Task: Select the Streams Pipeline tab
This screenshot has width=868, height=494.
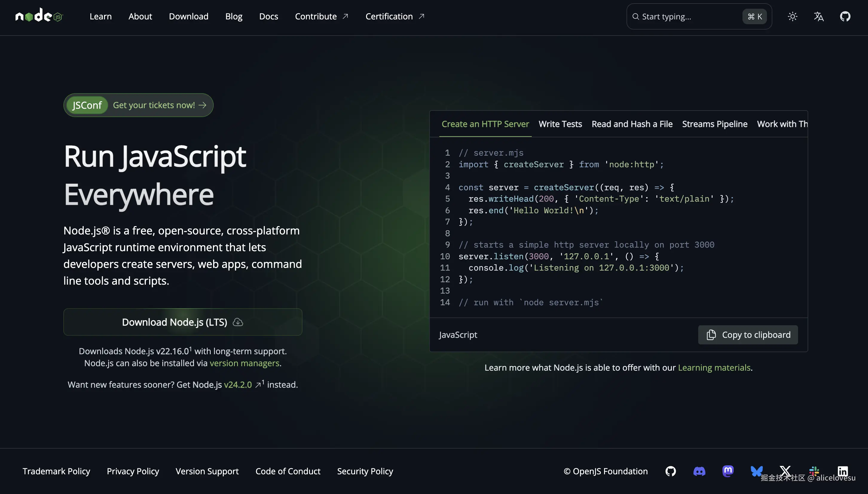Action: pos(715,124)
